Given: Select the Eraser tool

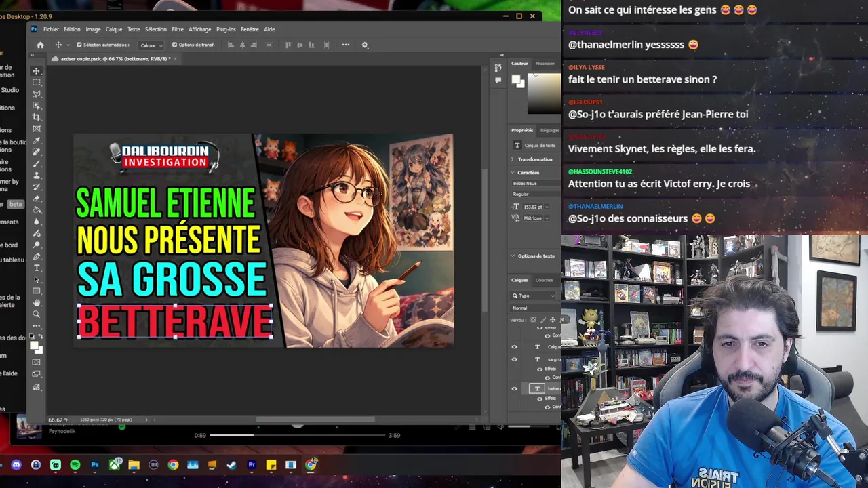Looking at the screenshot, I should point(37,199).
